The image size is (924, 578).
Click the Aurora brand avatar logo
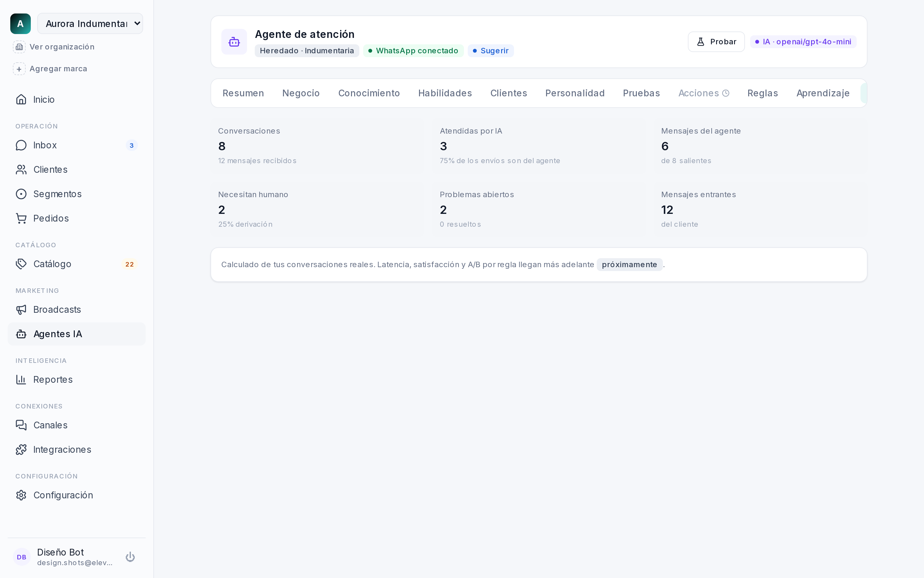21,24
